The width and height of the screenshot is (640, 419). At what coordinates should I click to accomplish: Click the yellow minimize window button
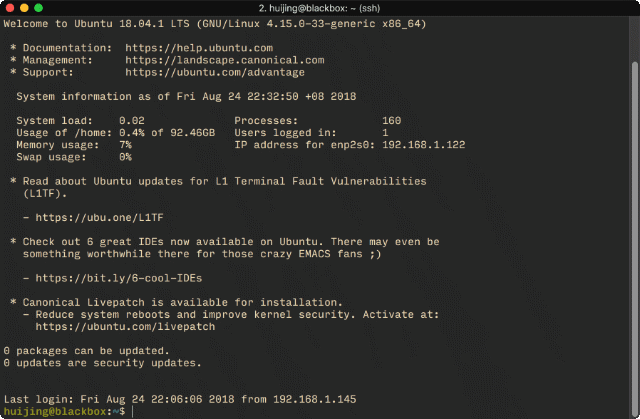(24, 8)
